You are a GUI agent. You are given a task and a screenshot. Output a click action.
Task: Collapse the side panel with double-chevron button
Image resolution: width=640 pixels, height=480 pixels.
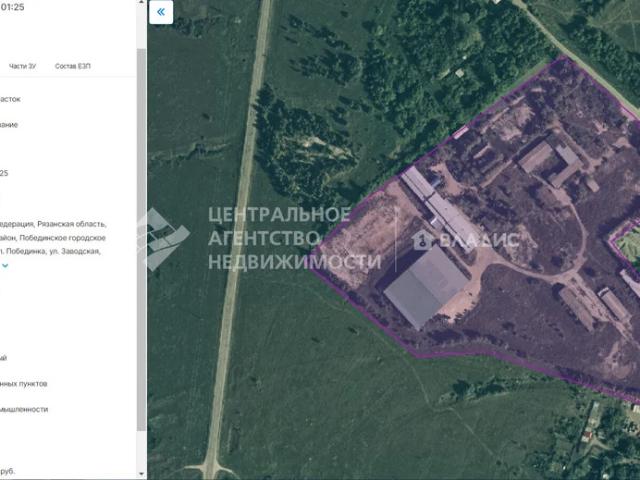click(x=161, y=12)
